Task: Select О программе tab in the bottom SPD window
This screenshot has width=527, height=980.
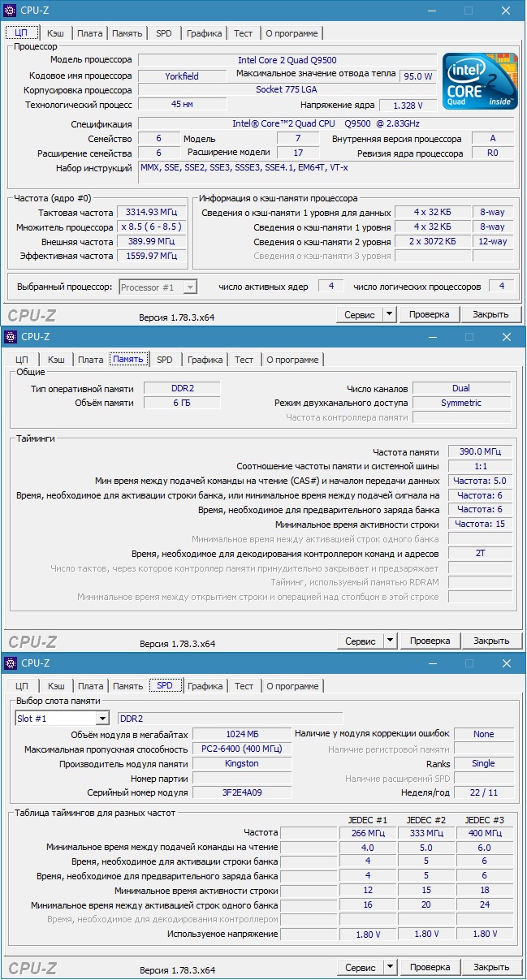Action: (x=292, y=686)
